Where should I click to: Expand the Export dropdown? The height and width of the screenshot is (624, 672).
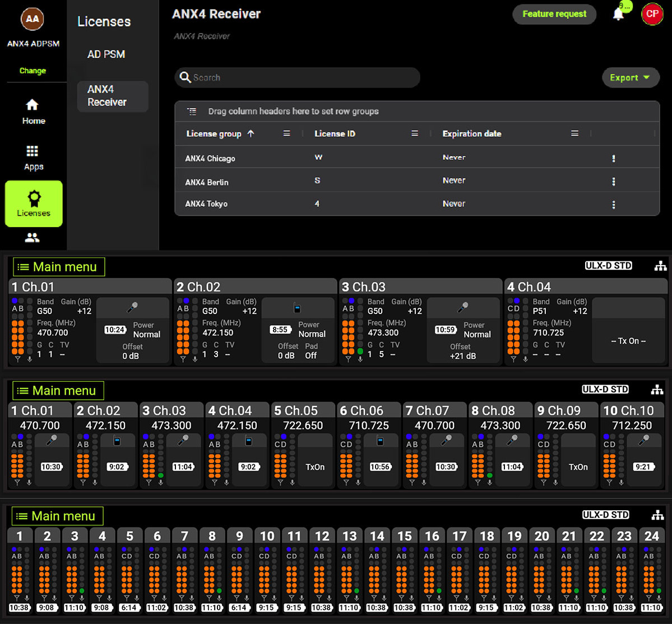tap(631, 77)
